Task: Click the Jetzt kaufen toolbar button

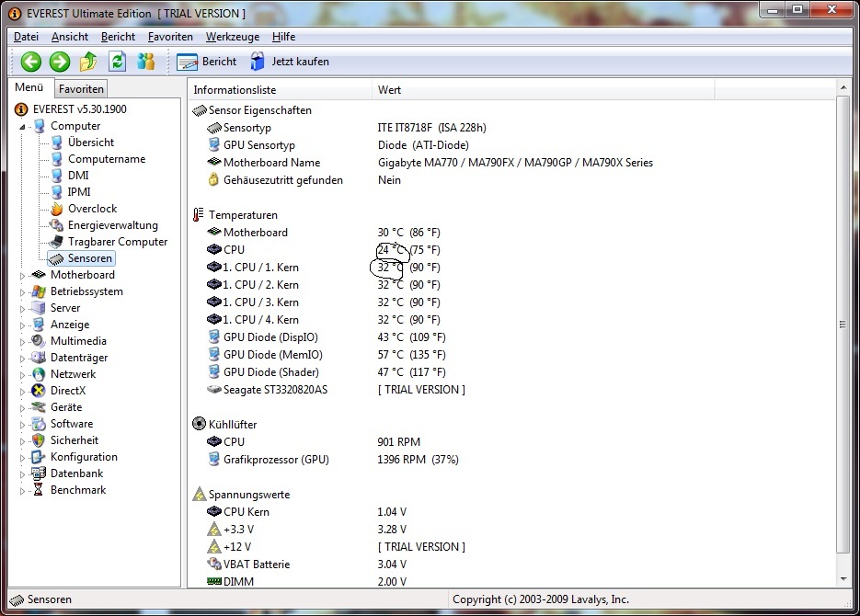Action: click(x=289, y=62)
